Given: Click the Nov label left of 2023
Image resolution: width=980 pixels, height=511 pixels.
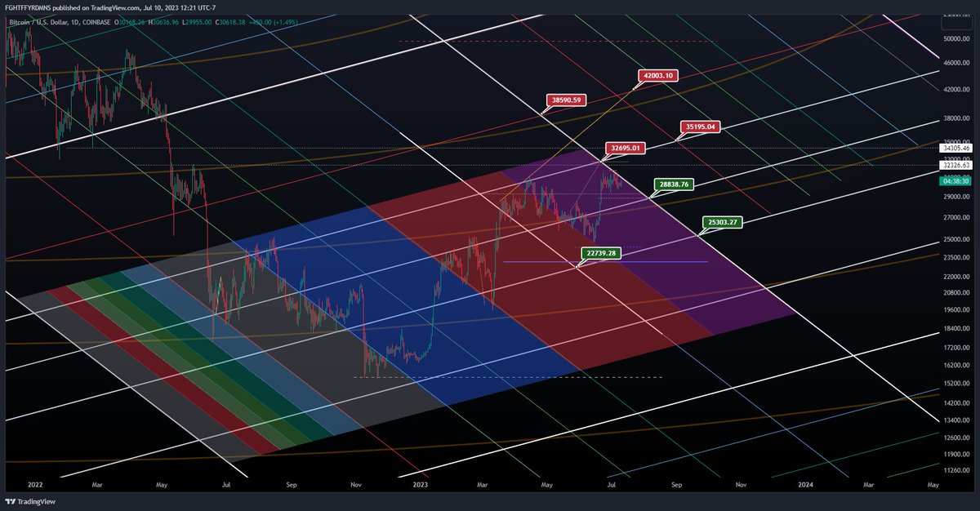Looking at the screenshot, I should click(x=356, y=484).
